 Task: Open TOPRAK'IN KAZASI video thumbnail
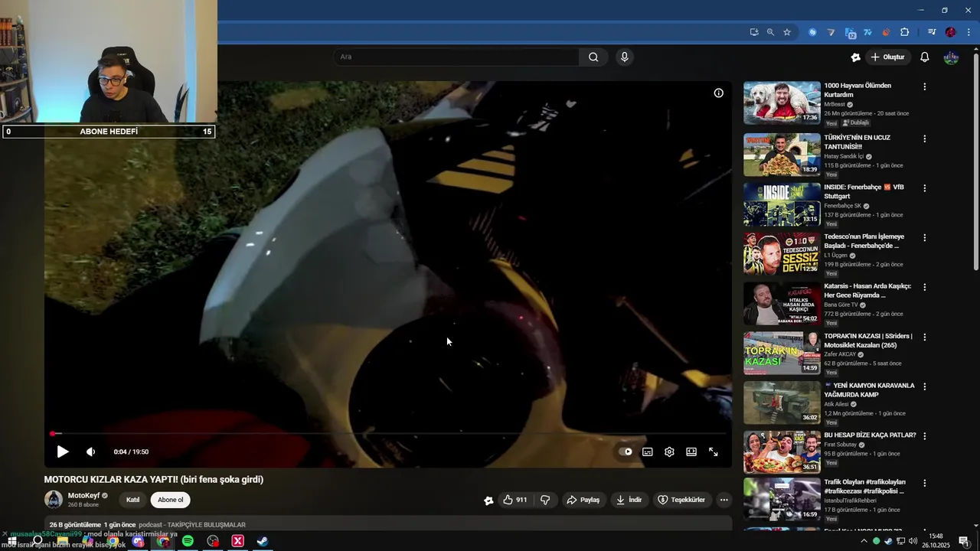pos(782,353)
